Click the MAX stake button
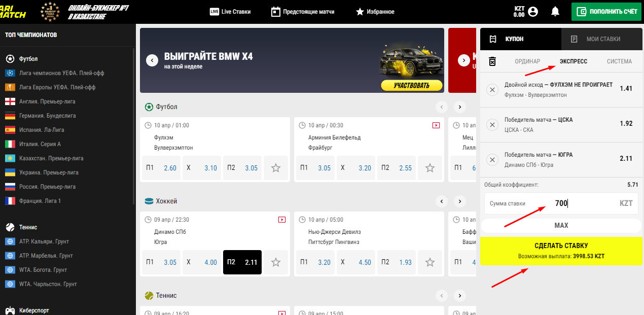 [x=561, y=225]
